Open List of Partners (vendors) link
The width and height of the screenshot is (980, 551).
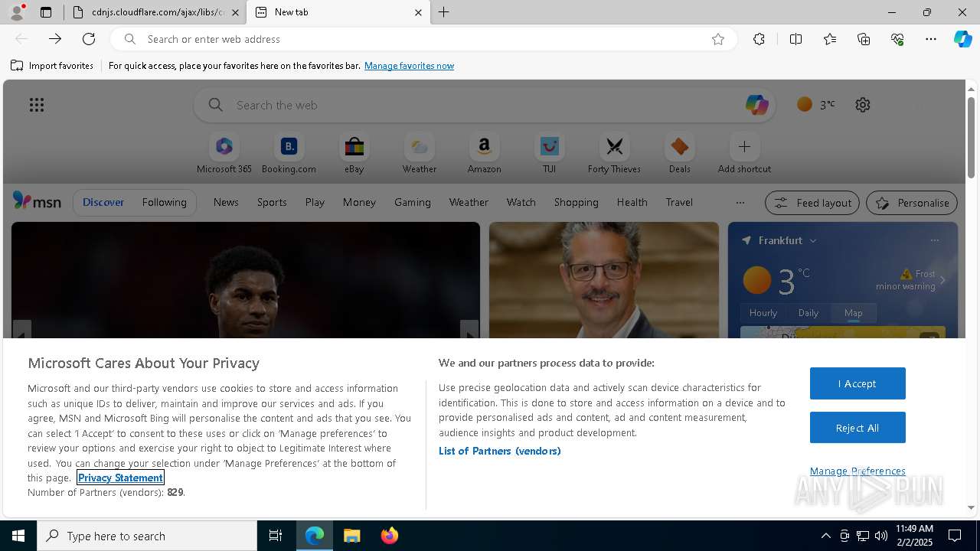coord(500,451)
